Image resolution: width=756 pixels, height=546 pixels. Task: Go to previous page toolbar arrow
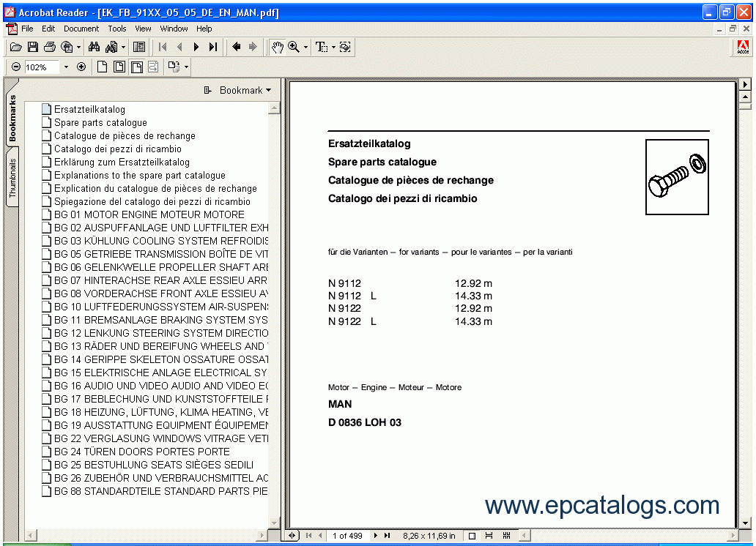[x=179, y=48]
